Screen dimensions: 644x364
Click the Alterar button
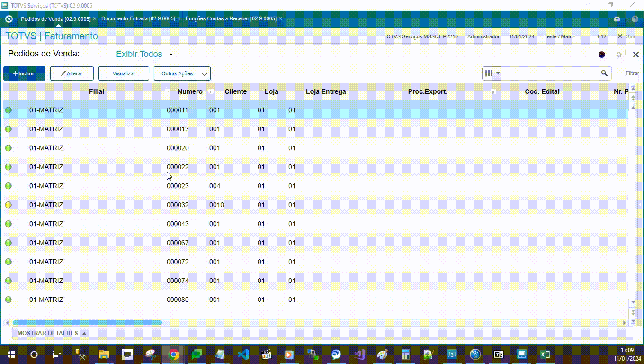pyautogui.click(x=72, y=73)
